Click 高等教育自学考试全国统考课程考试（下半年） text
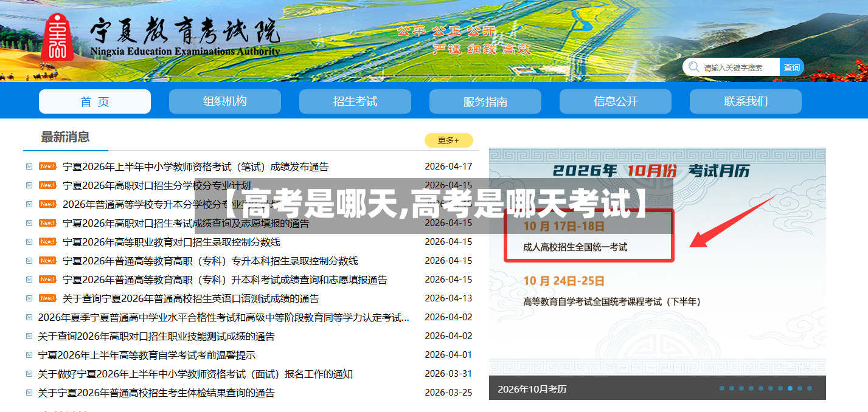This screenshot has width=868, height=412. coord(613,301)
